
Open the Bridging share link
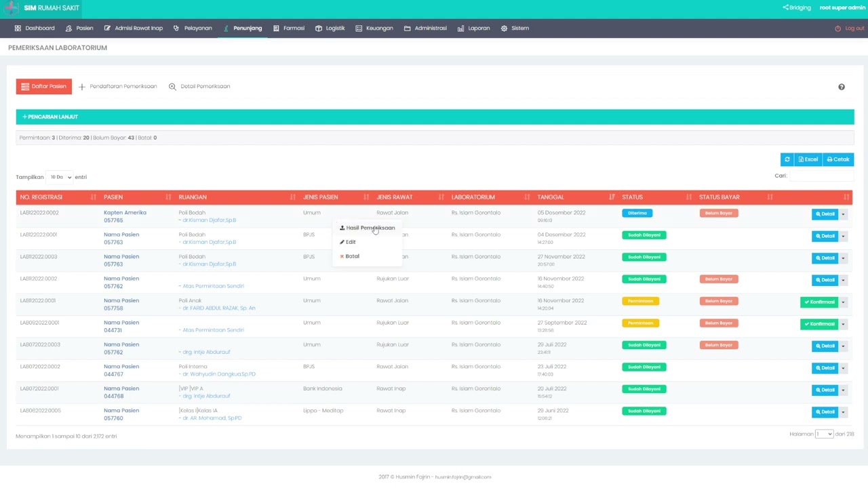[x=797, y=8]
